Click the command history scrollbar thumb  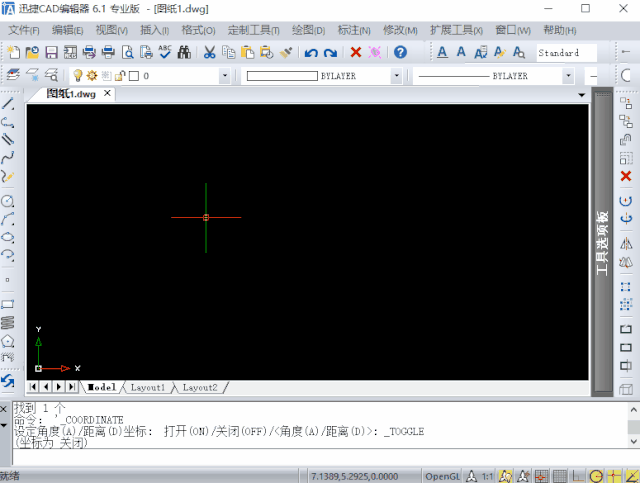point(633,426)
